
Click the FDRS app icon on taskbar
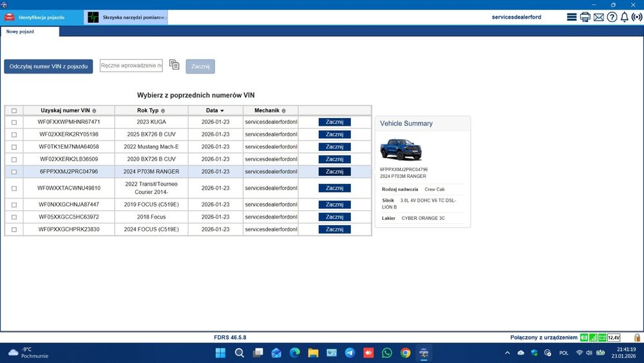pos(424,353)
